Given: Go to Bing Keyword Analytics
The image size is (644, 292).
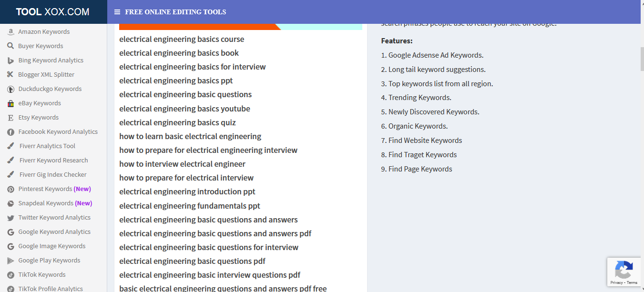Looking at the screenshot, I should (51, 60).
